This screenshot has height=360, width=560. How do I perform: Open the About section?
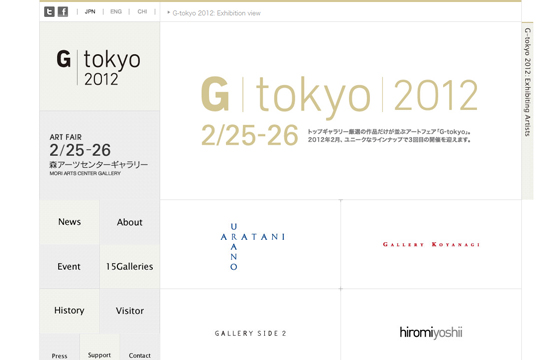[130, 222]
